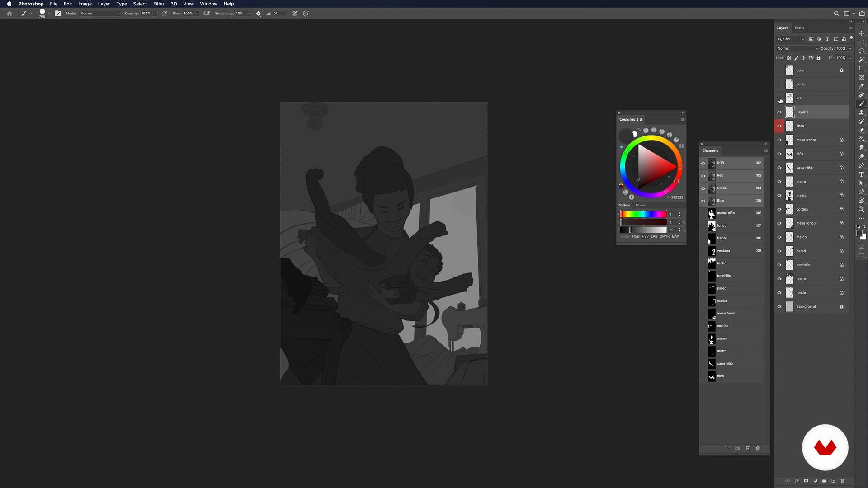Viewport: 868px width, 488px height.
Task: Select the Lasso tool
Action: click(861, 51)
